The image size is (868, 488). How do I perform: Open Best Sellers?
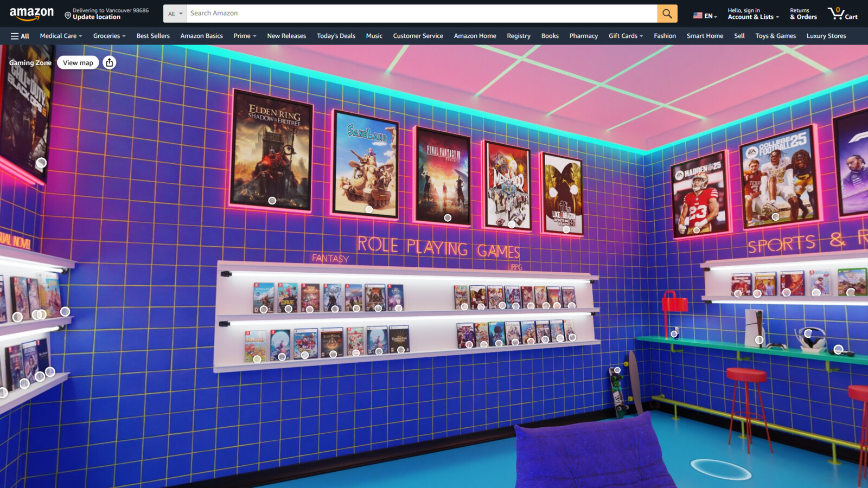[x=153, y=36]
